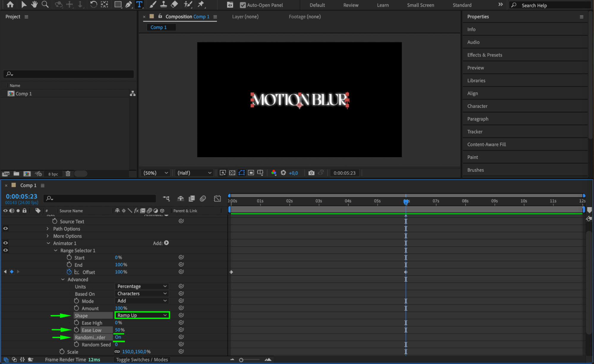The height and width of the screenshot is (364, 594).
Task: Toggle the Auto-Open Panel checkbox
Action: 243,5
